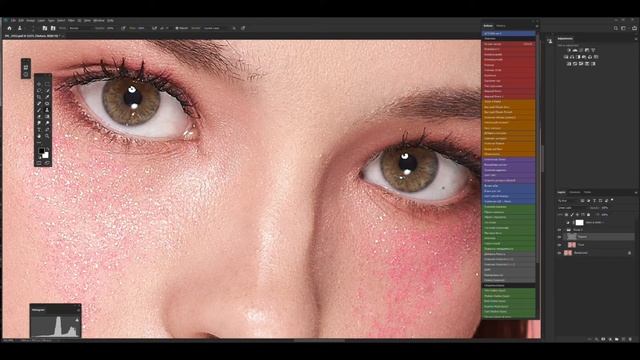Select the Zoom tool in the toolbox
Screen dimensions: 640x360
[x=47, y=136]
